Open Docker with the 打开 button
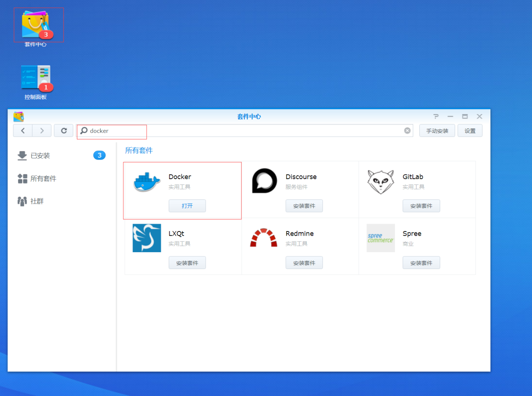This screenshot has width=532, height=396. coord(187,206)
